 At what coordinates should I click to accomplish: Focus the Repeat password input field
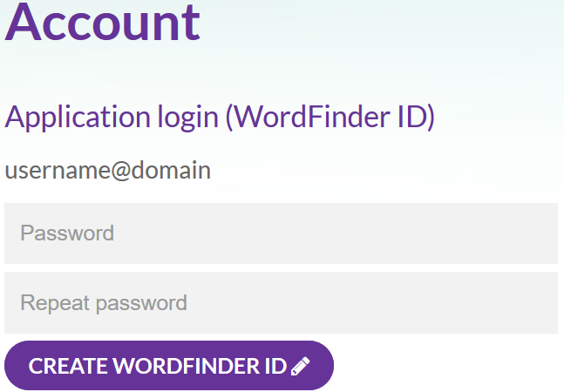point(281,302)
